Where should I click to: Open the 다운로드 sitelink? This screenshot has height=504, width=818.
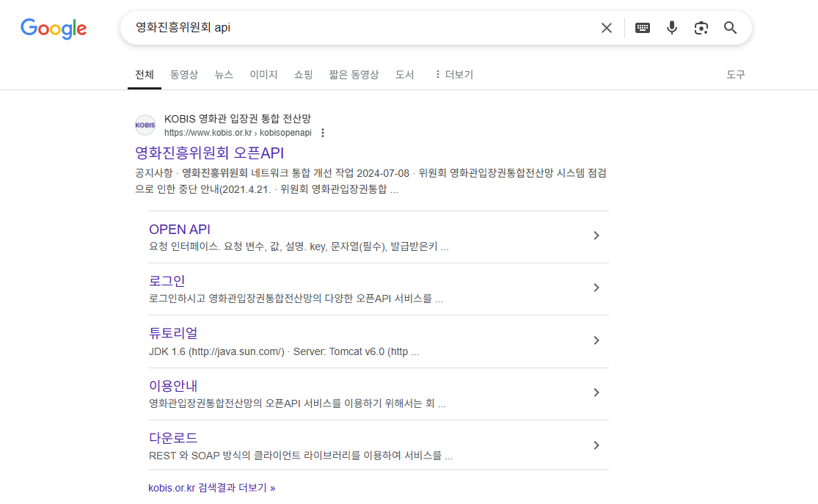(x=173, y=438)
